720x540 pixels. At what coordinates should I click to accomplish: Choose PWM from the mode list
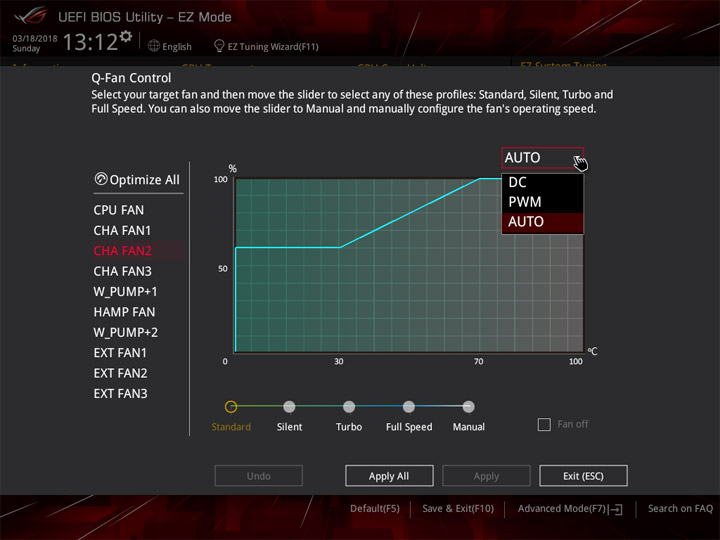543,202
